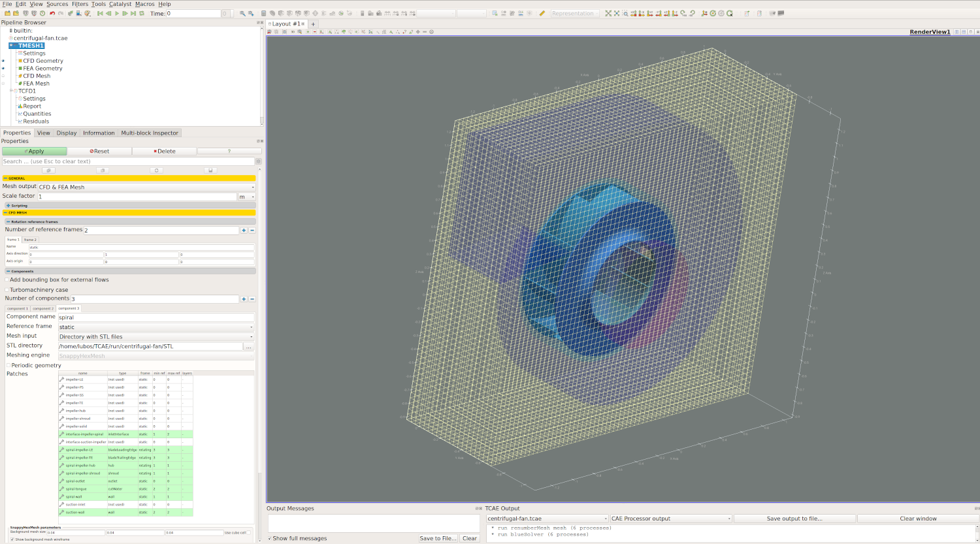The width and height of the screenshot is (980, 544).
Task: Open the Reference frame dropdown
Action: click(156, 327)
